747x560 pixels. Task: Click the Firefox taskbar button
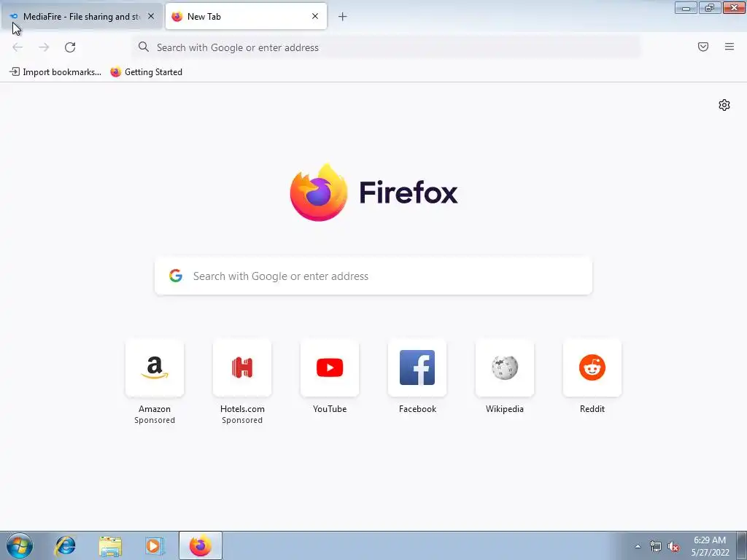(x=201, y=545)
